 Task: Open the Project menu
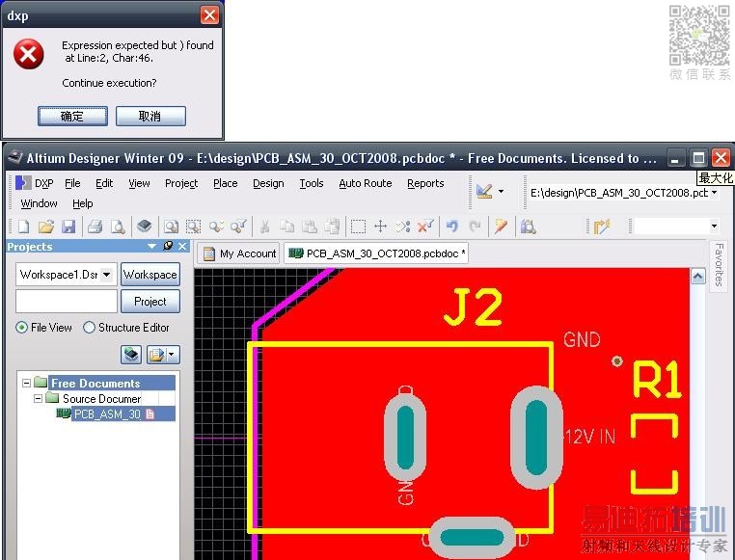[181, 183]
